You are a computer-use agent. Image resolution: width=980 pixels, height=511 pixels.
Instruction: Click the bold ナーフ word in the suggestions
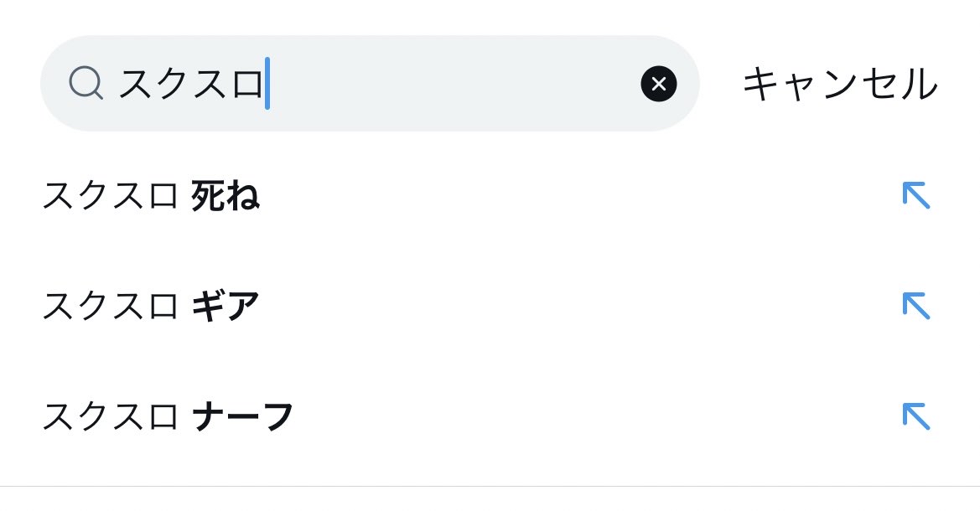(x=242, y=416)
